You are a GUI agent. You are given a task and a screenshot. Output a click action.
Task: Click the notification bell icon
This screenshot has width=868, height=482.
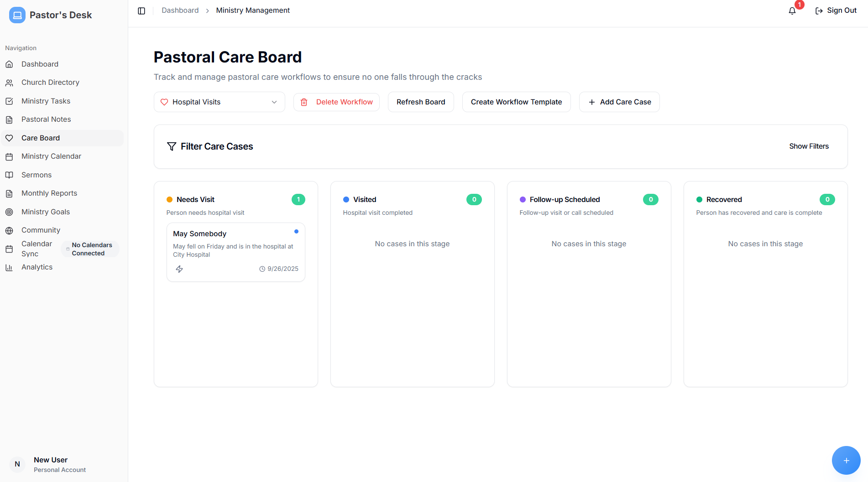coord(792,11)
